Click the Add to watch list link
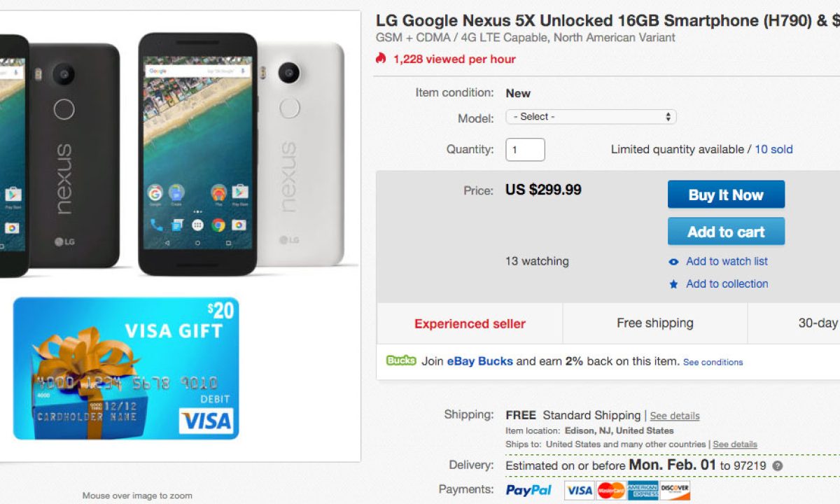The width and height of the screenshot is (840, 504). pos(727,261)
